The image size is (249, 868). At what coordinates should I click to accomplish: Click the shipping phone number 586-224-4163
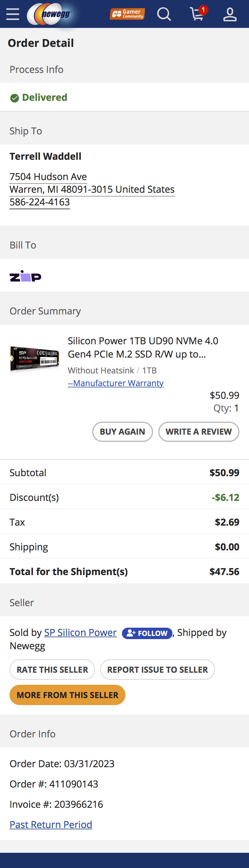(x=39, y=202)
